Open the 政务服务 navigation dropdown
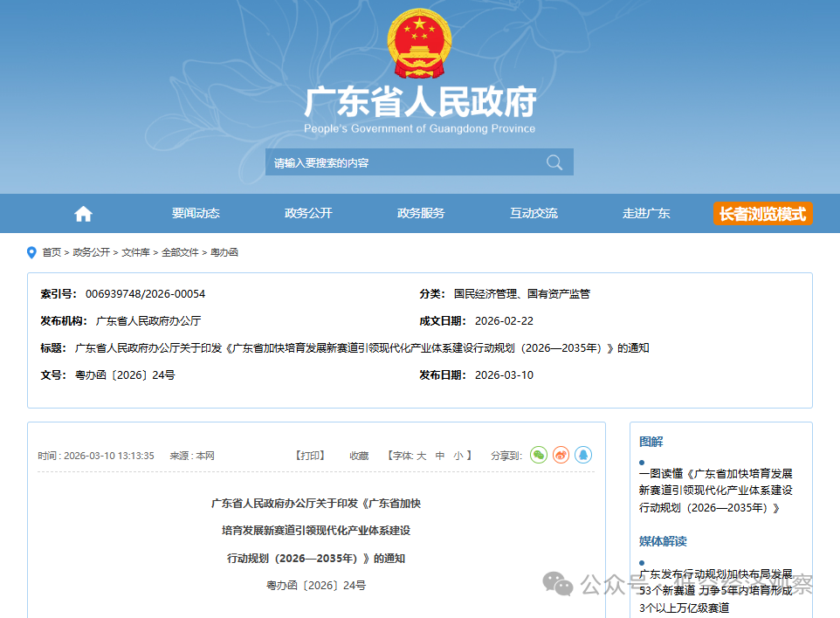This screenshot has height=618, width=840. click(x=420, y=213)
